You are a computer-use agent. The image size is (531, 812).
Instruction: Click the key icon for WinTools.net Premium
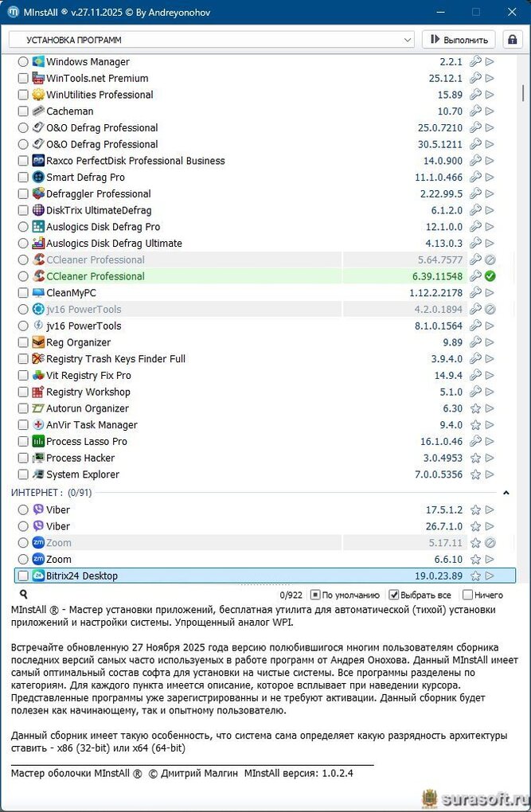475,78
